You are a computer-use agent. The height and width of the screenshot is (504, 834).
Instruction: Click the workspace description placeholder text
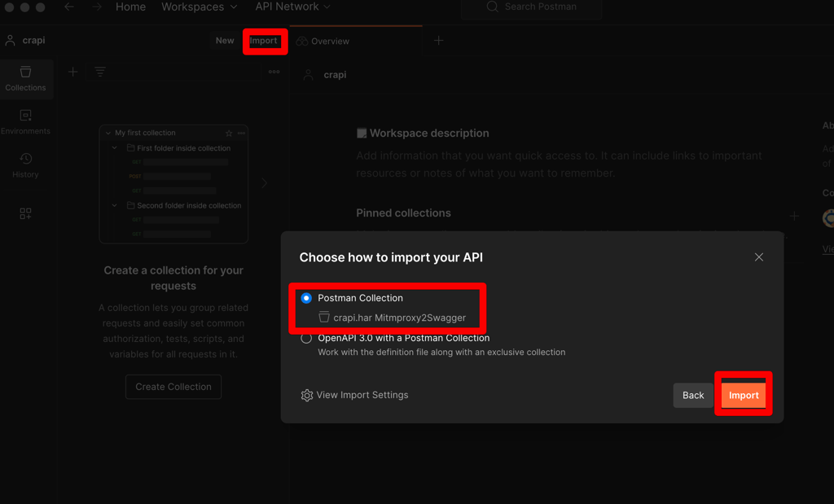559,164
